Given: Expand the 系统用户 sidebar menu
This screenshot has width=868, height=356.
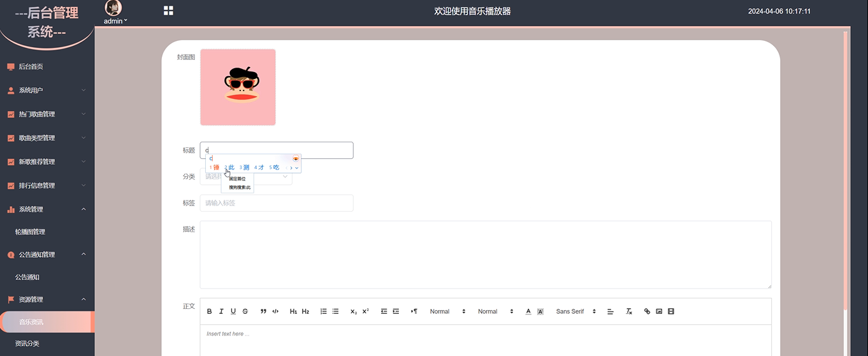Looking at the screenshot, I should click(47, 90).
